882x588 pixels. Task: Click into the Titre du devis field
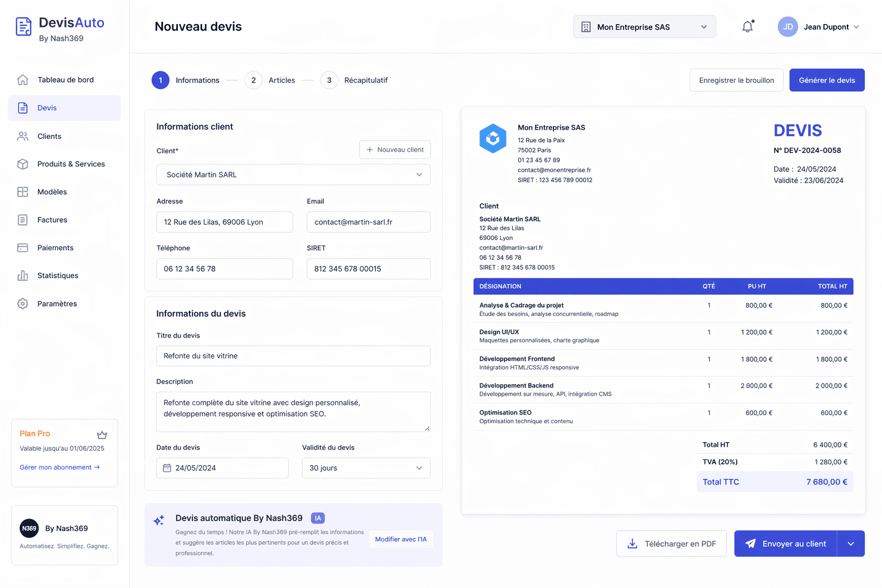(x=293, y=356)
